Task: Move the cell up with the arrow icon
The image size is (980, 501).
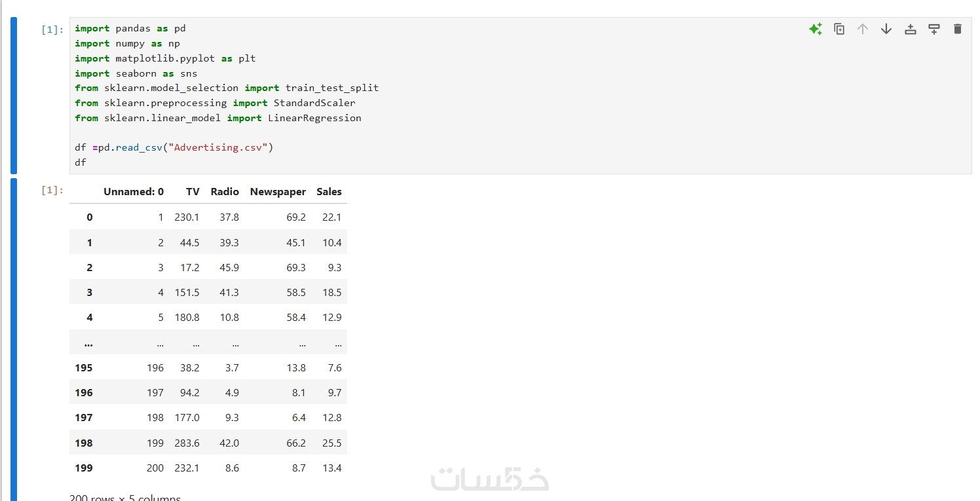Action: pos(863,29)
